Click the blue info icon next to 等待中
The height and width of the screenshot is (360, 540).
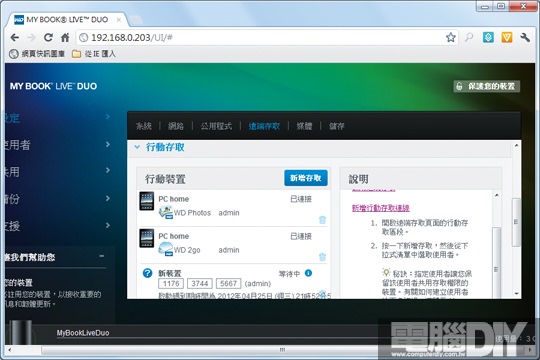pos(308,273)
